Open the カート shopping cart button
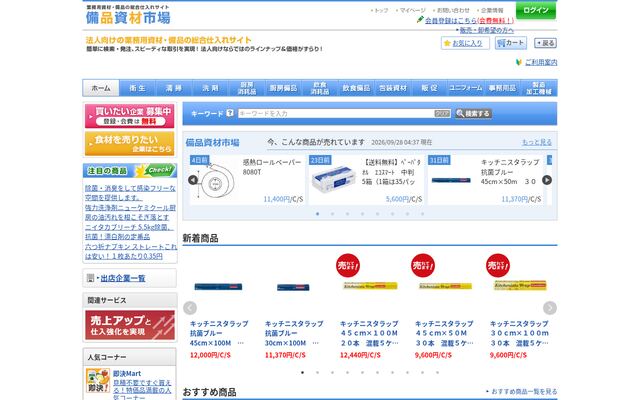Screen dimensions: 640x400 click(x=511, y=43)
